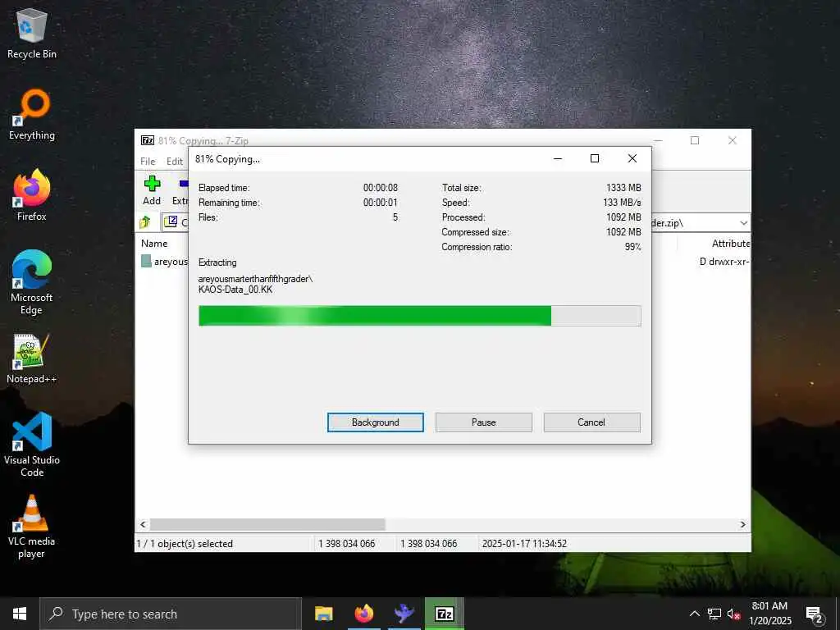Click the Speed value 133 MB/s

click(x=622, y=203)
